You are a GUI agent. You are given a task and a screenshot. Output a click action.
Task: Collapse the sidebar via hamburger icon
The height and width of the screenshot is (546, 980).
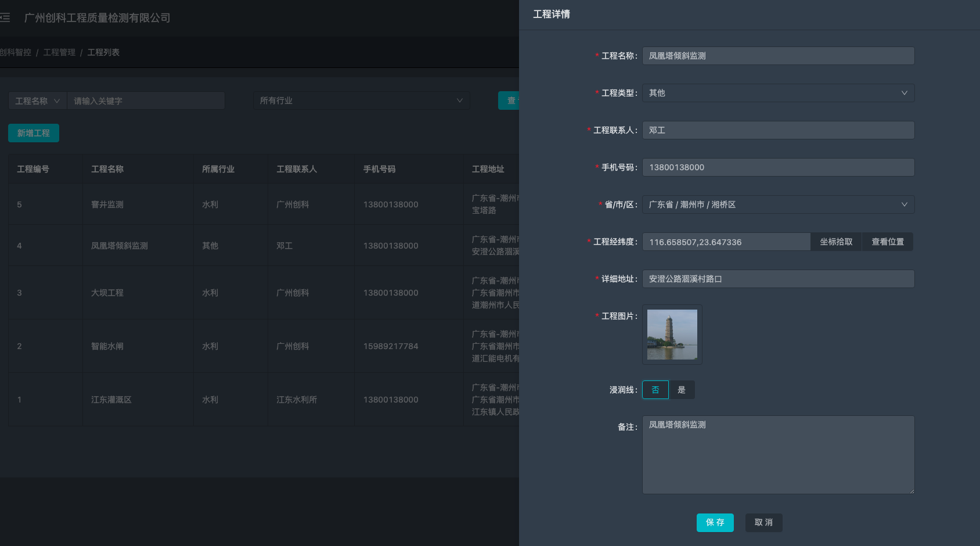pos(5,17)
